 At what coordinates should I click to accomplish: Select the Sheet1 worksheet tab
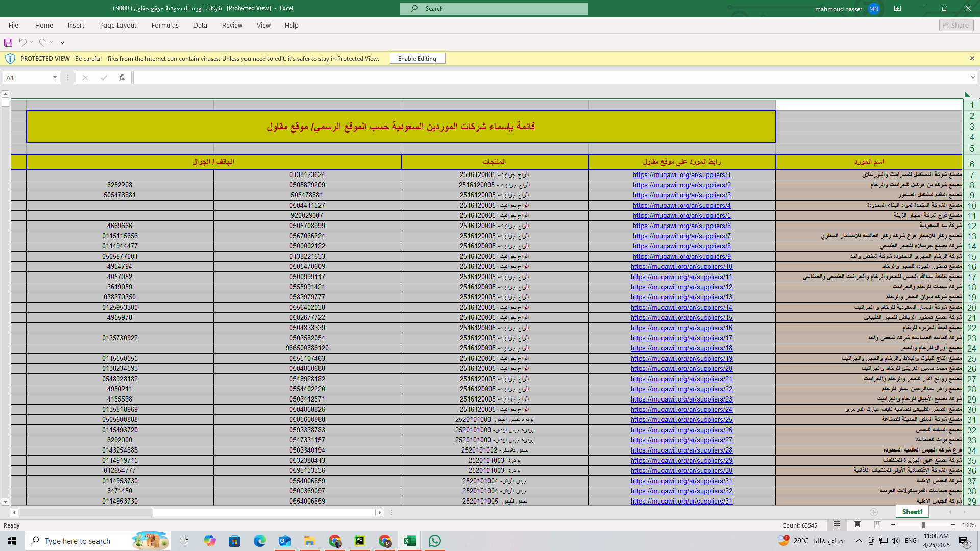(912, 512)
